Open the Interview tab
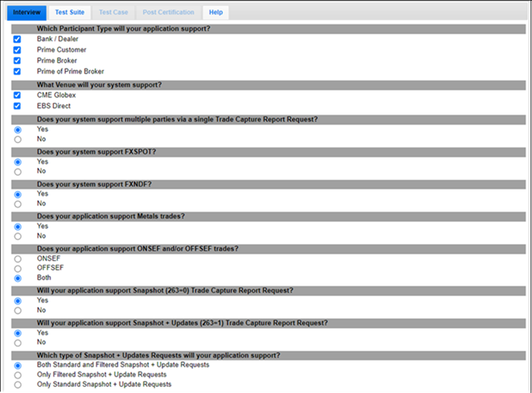This screenshot has width=532, height=393. (x=27, y=13)
